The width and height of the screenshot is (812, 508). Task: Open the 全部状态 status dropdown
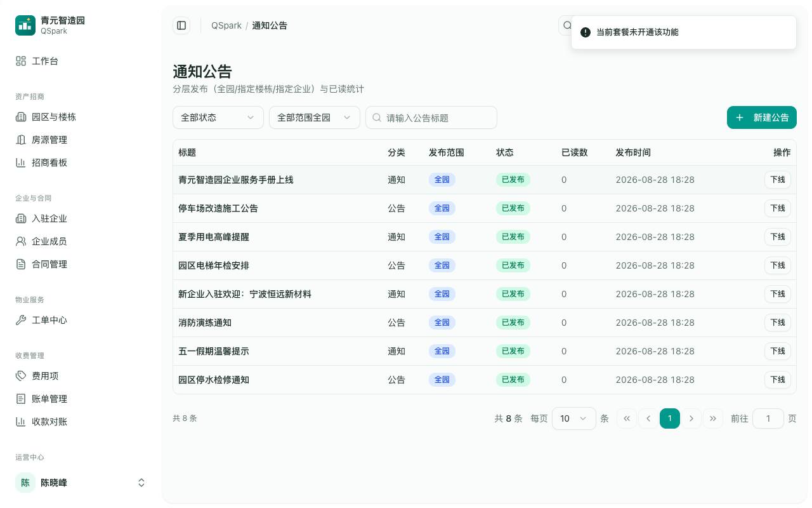[218, 117]
